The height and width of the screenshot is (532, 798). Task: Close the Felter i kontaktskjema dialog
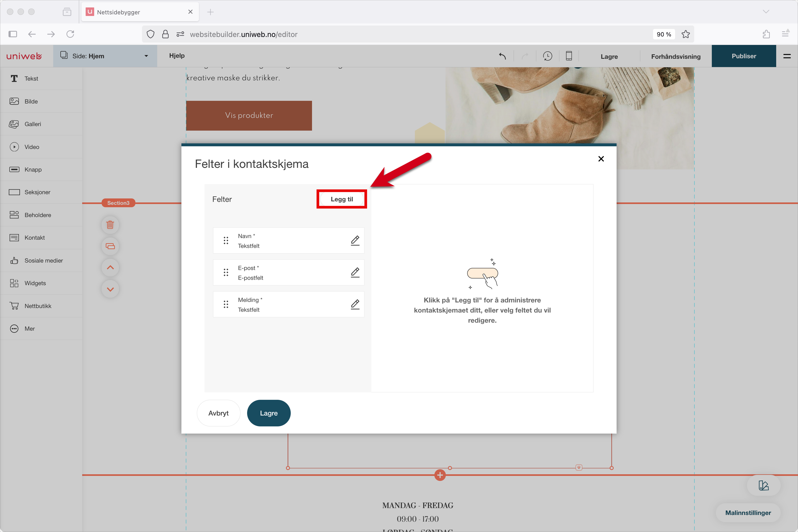click(601, 159)
